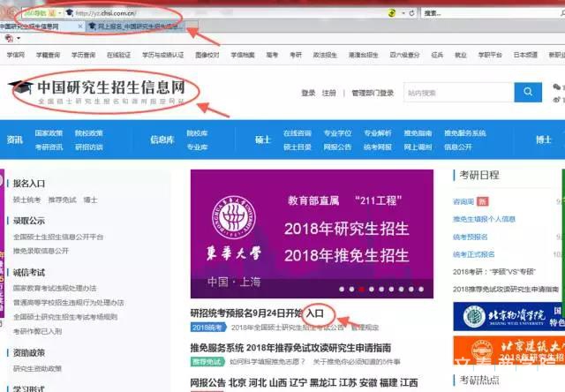Open 学信档案 in top navigation
565x392 pixels.
[x=243, y=55]
